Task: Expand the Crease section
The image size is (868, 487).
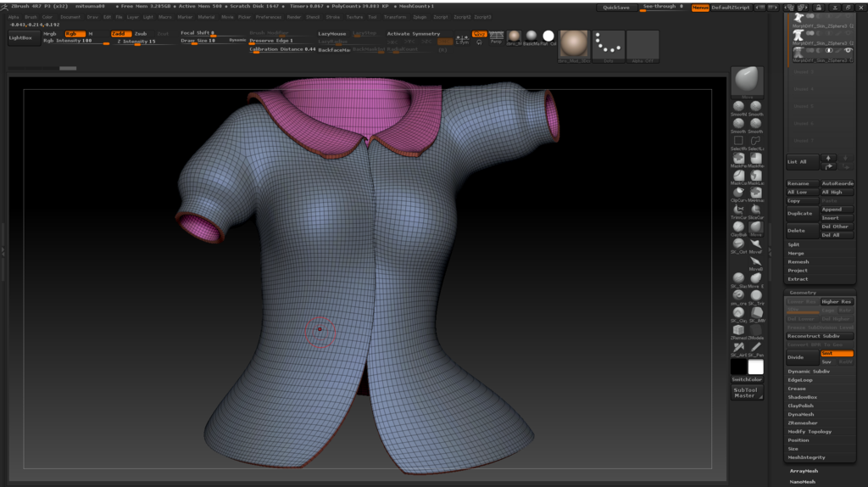Action: (797, 389)
